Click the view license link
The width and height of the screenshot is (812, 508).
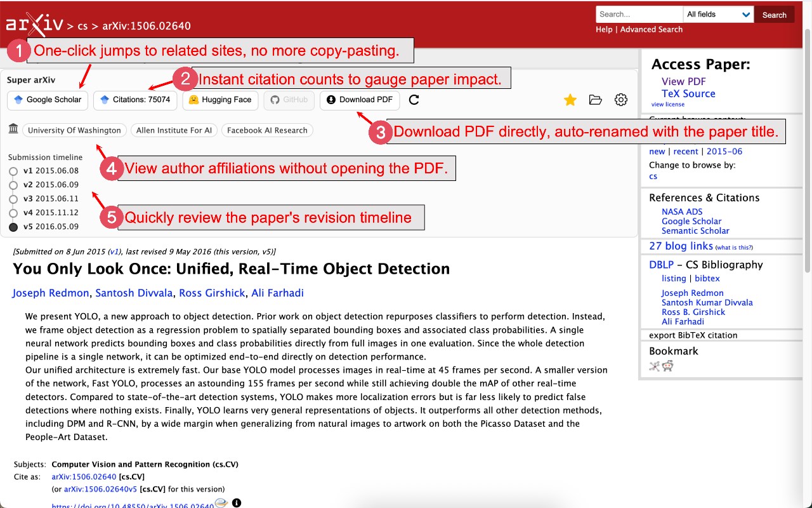tap(668, 104)
